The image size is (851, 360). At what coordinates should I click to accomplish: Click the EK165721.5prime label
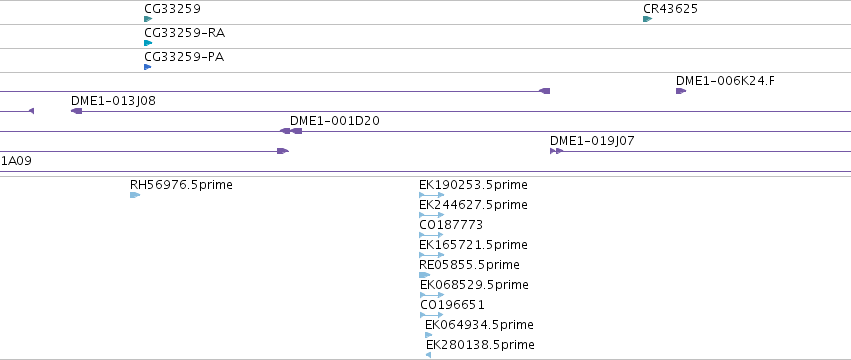click(473, 245)
